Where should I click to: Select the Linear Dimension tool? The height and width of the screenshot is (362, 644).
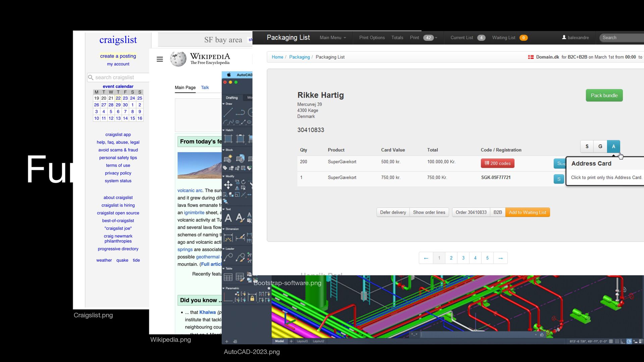(228, 238)
